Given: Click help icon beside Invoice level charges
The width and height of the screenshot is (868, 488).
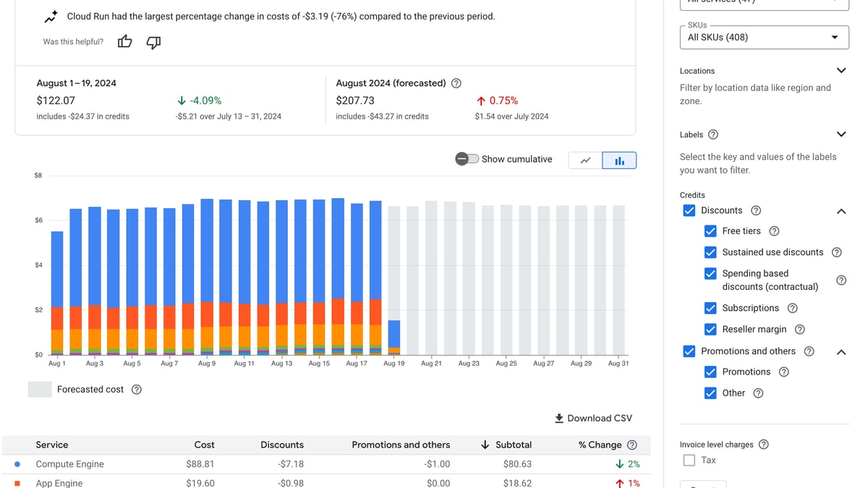Looking at the screenshot, I should pyautogui.click(x=764, y=445).
